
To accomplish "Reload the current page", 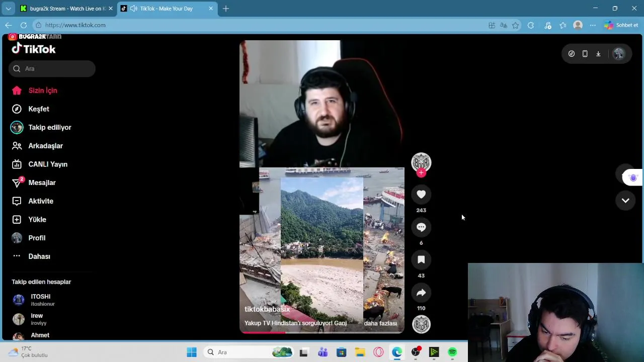I will pyautogui.click(x=24, y=25).
